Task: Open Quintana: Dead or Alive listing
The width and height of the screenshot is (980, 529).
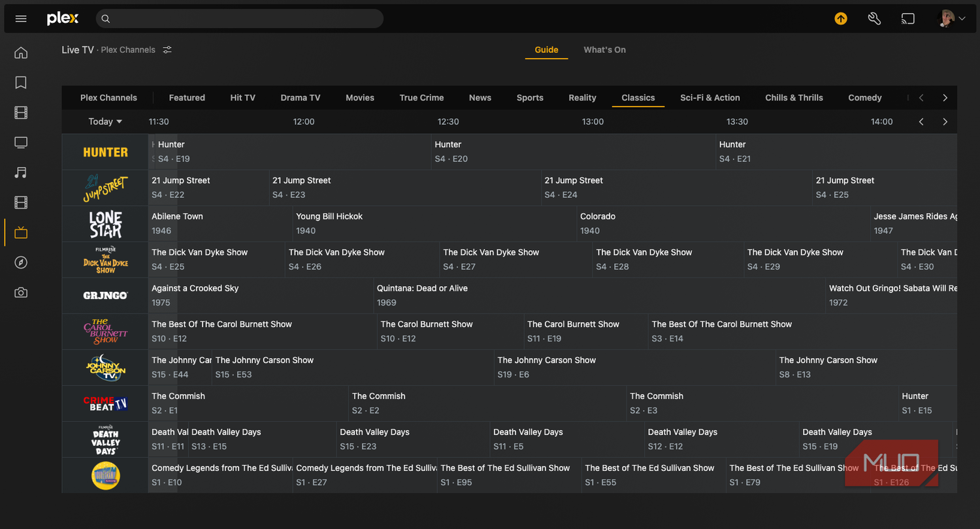Action: tap(599, 296)
